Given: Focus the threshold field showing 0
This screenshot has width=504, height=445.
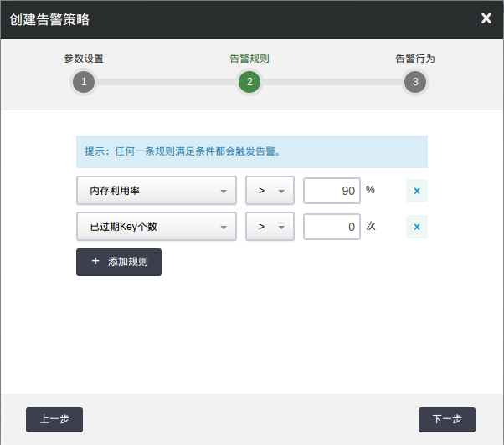Looking at the screenshot, I should pyautogui.click(x=332, y=227).
